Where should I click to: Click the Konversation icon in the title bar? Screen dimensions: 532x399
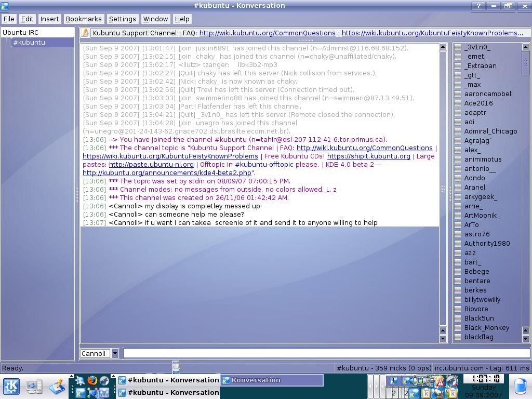pyautogui.click(x=5, y=5)
